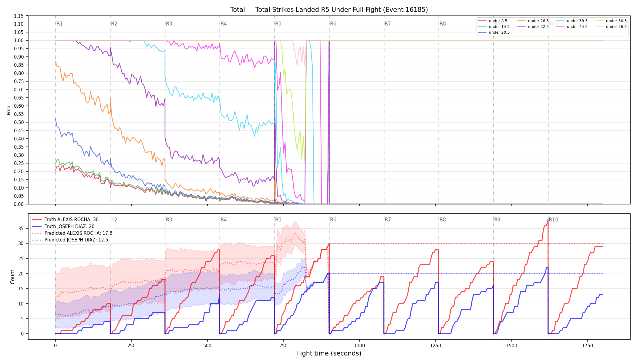637x364 pixels.
Task: Select the 'under 56.5' legend label
Action: [616, 27]
